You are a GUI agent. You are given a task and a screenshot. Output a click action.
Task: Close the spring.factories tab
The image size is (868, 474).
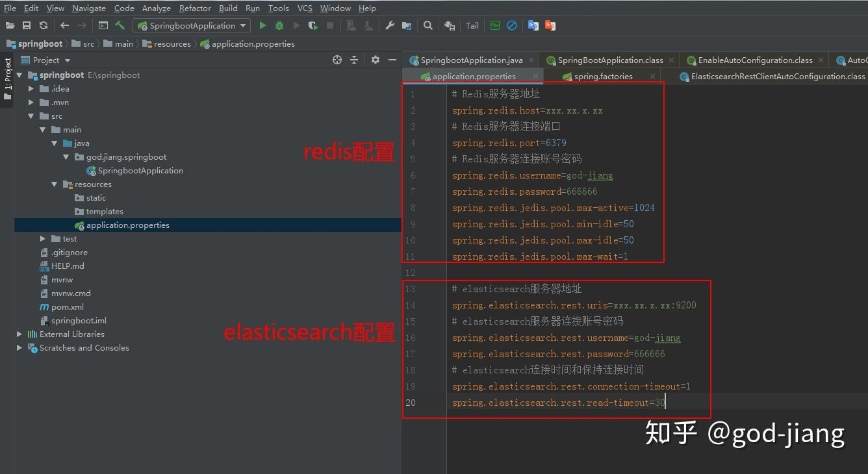(652, 77)
